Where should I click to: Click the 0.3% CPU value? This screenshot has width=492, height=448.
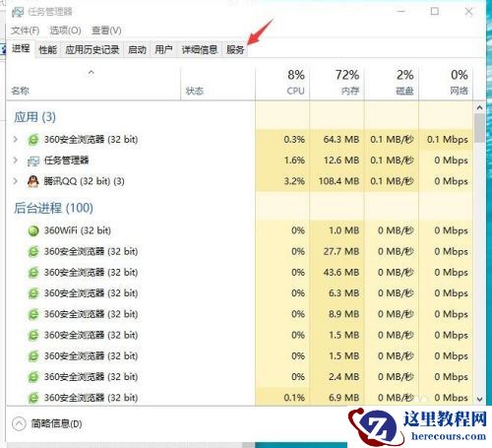pos(294,140)
